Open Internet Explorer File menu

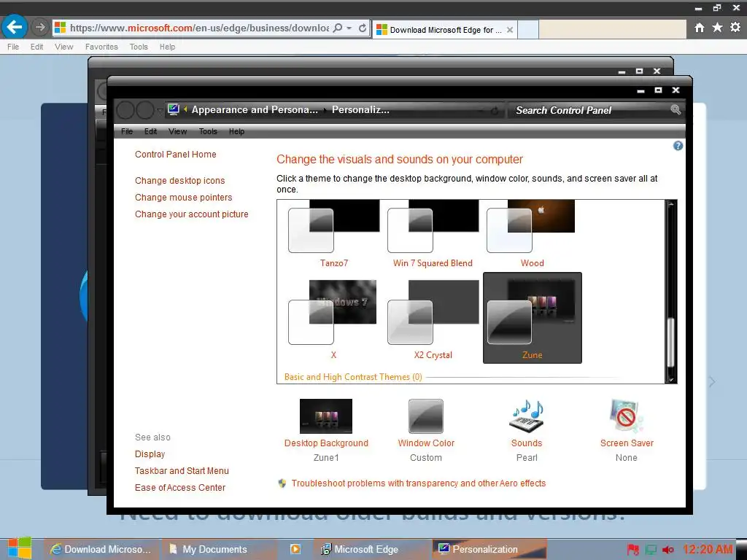pos(13,47)
